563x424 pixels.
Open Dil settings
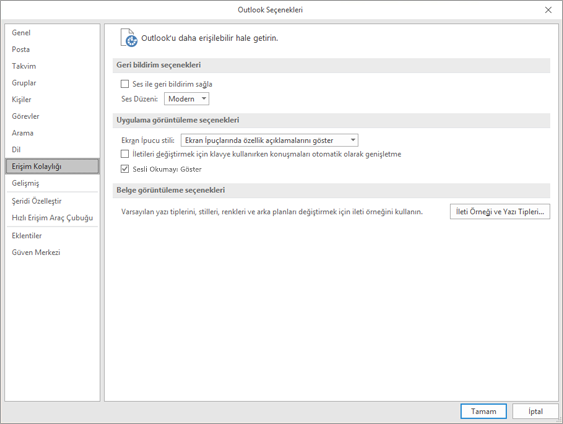[x=52, y=149]
